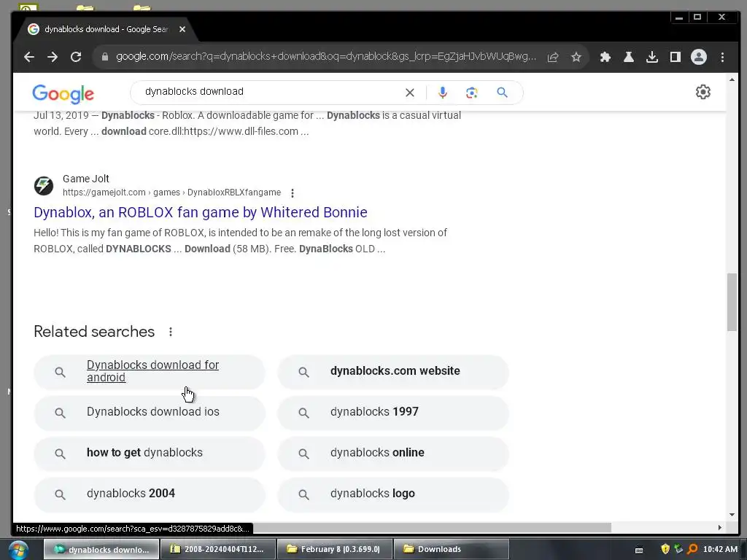
Task: View site information lock icon
Action: [x=105, y=57]
